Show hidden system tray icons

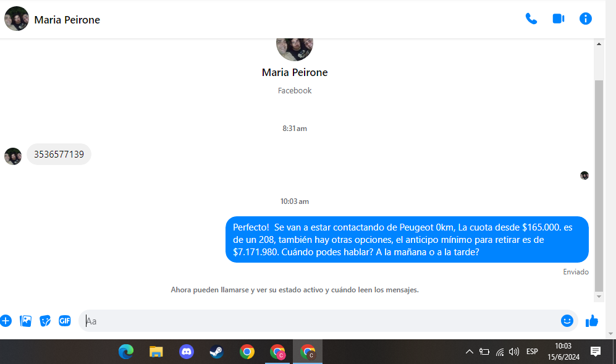pyautogui.click(x=469, y=352)
